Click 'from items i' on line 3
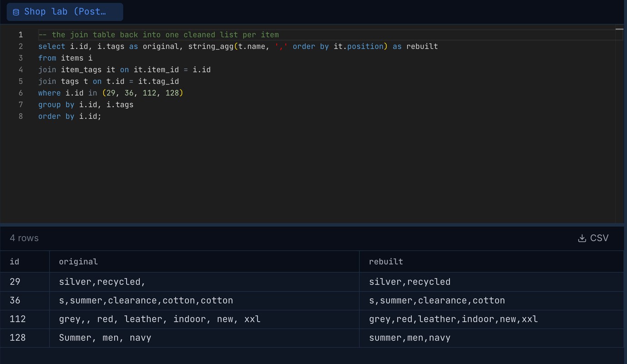Image resolution: width=627 pixels, height=364 pixels. (65, 58)
